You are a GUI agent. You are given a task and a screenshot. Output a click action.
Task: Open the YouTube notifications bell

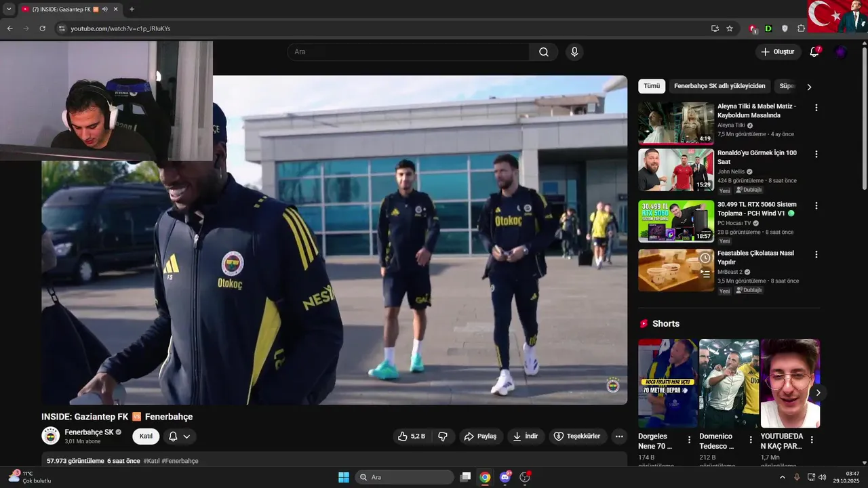tap(814, 52)
